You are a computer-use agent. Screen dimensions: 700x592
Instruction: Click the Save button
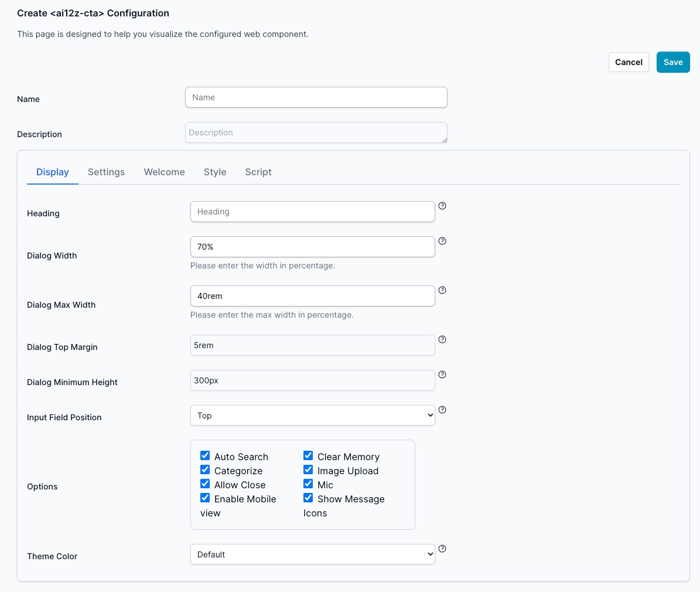[x=673, y=62]
